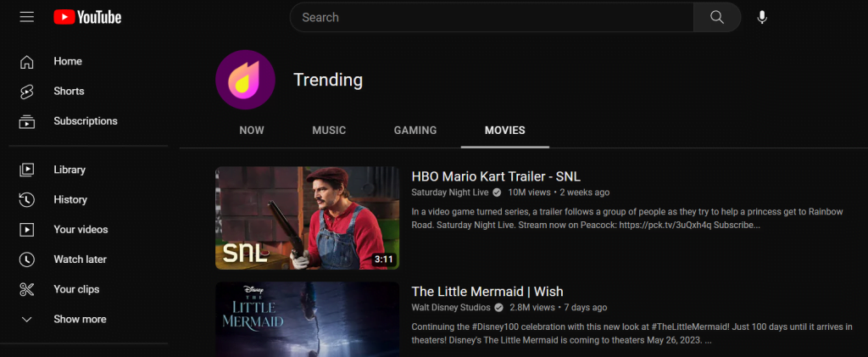Click the Home house icon
This screenshot has width=868, height=357.
[26, 61]
